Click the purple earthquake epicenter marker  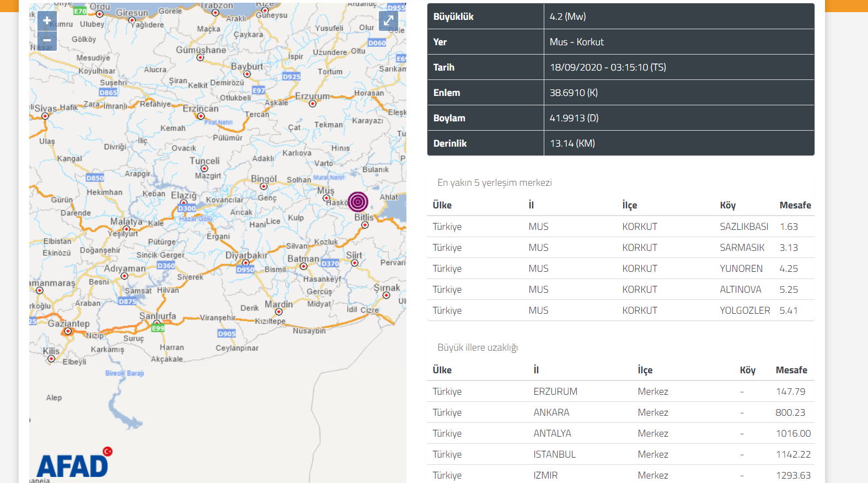tap(358, 202)
